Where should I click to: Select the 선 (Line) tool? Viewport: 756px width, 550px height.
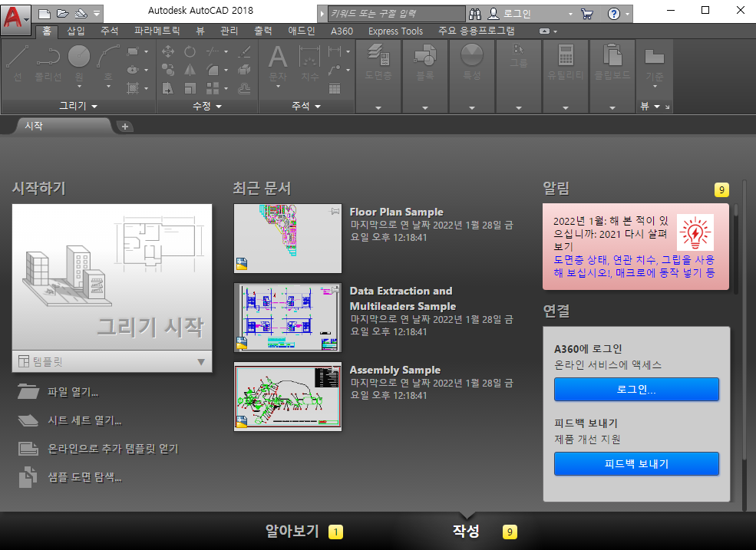coord(18,64)
